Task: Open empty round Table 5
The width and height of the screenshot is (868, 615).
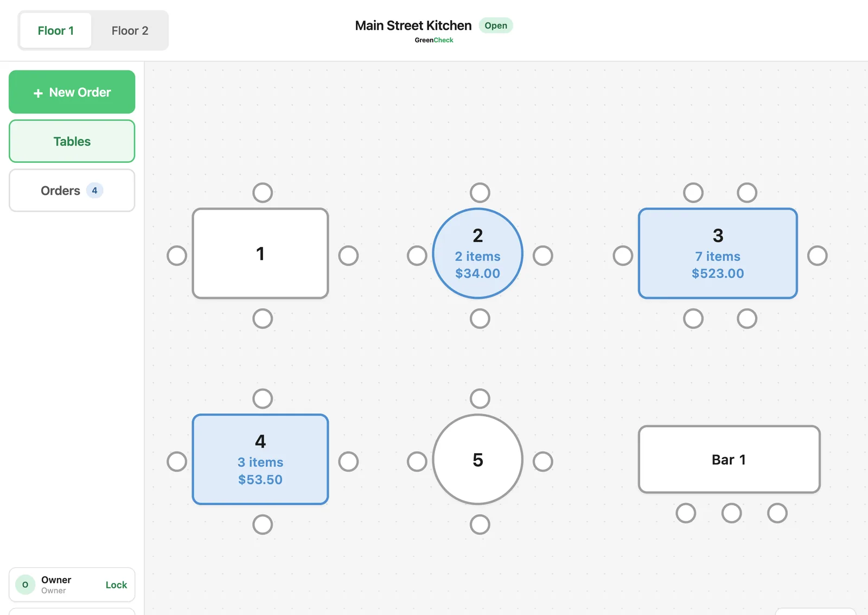Action: (477, 459)
